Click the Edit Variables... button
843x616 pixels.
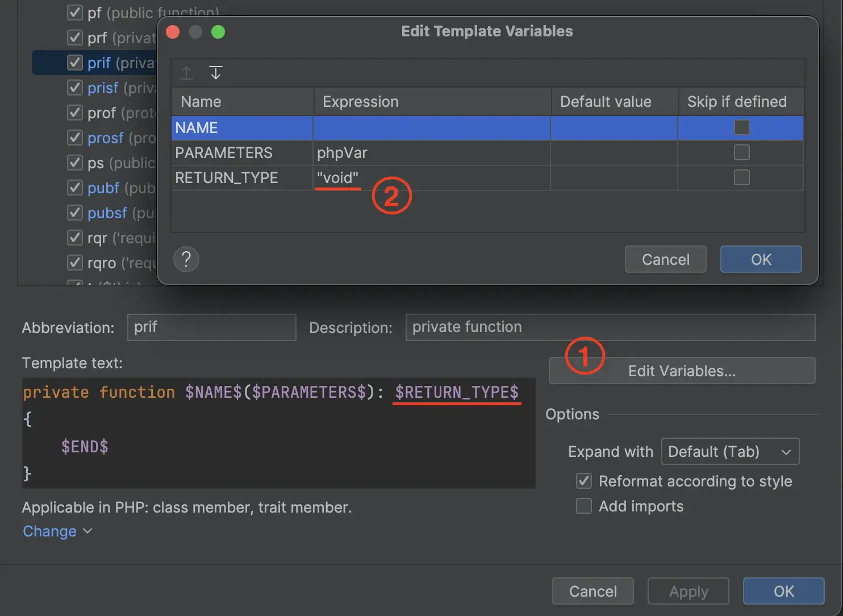(x=682, y=371)
